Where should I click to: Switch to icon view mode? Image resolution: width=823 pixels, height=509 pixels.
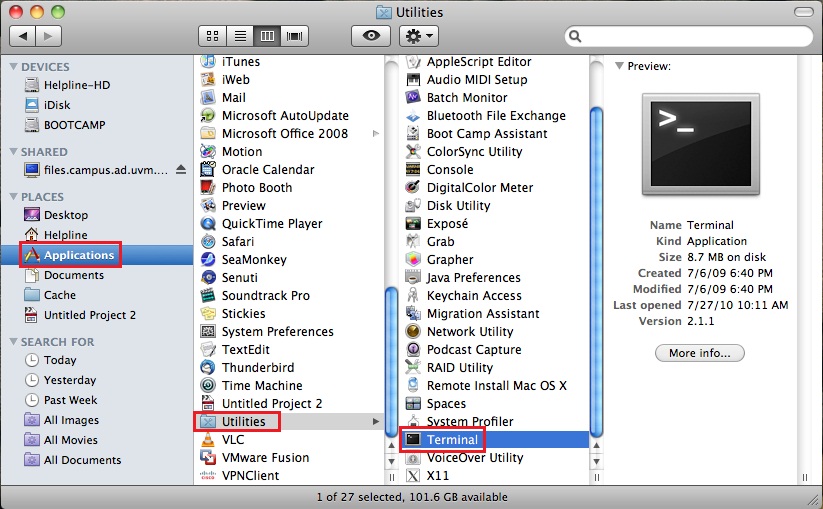[x=213, y=36]
